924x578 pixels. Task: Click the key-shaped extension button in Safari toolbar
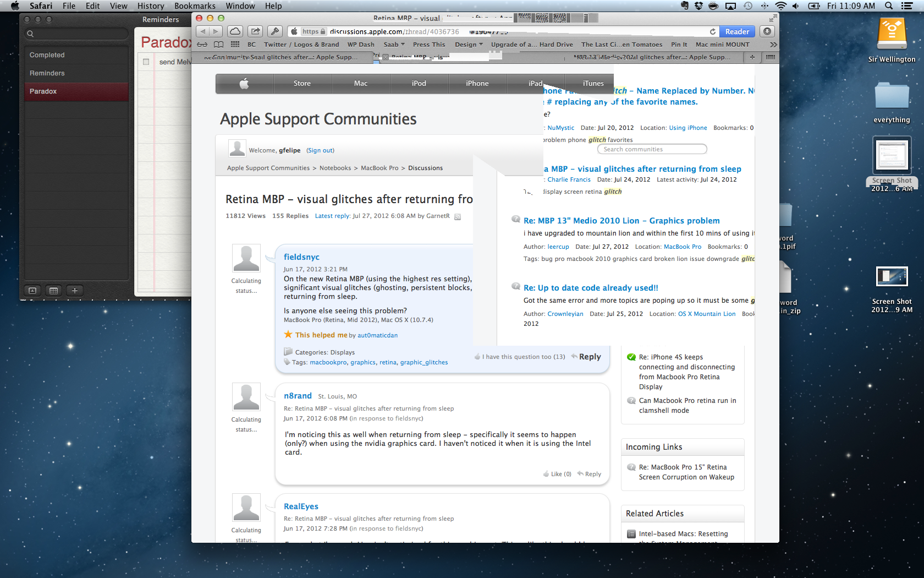click(275, 31)
